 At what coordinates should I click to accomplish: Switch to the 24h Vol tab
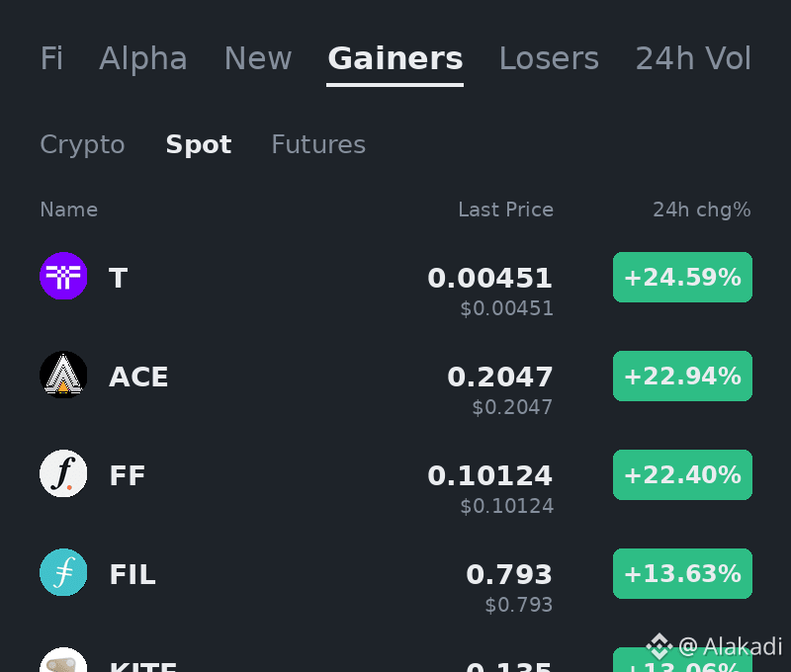coord(693,58)
